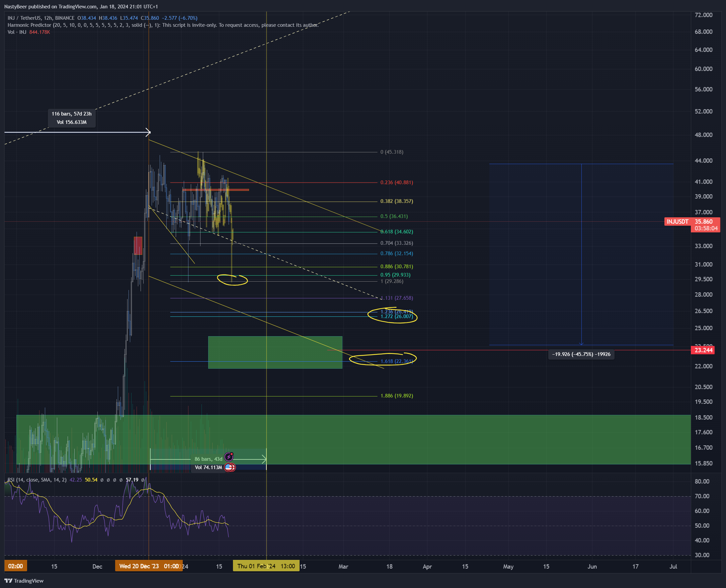This screenshot has width=726, height=588.
Task: Click the -19.926 (-45.75%) measurement label
Action: [x=581, y=354]
